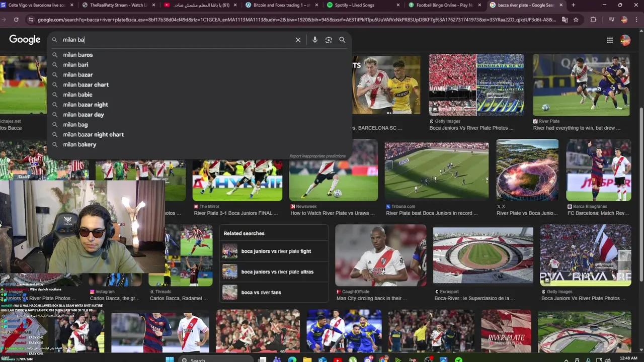Open the Windows Start button
The image size is (644, 362).
click(170, 359)
